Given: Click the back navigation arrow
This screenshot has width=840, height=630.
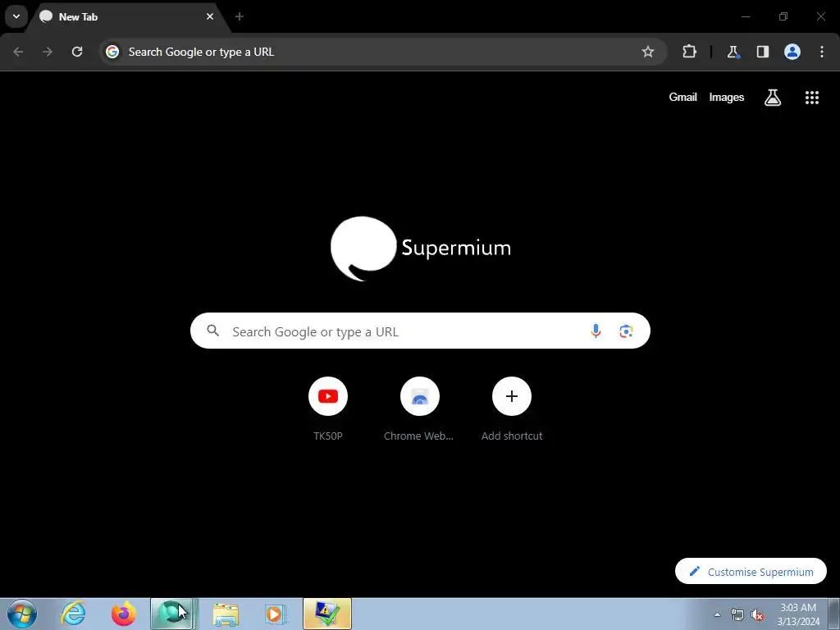Looking at the screenshot, I should [x=18, y=52].
